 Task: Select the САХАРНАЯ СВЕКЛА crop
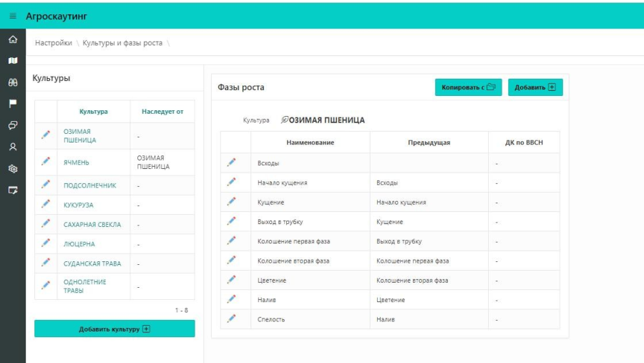(92, 224)
